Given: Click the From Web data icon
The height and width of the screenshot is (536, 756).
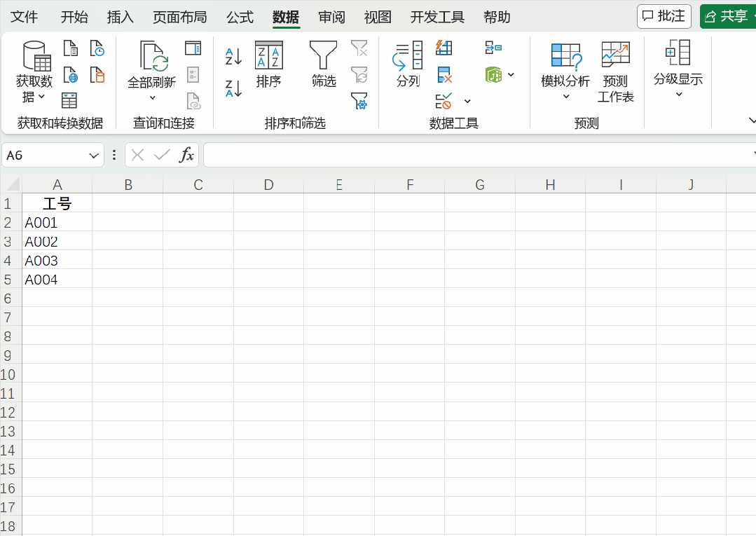Looking at the screenshot, I should (70, 75).
